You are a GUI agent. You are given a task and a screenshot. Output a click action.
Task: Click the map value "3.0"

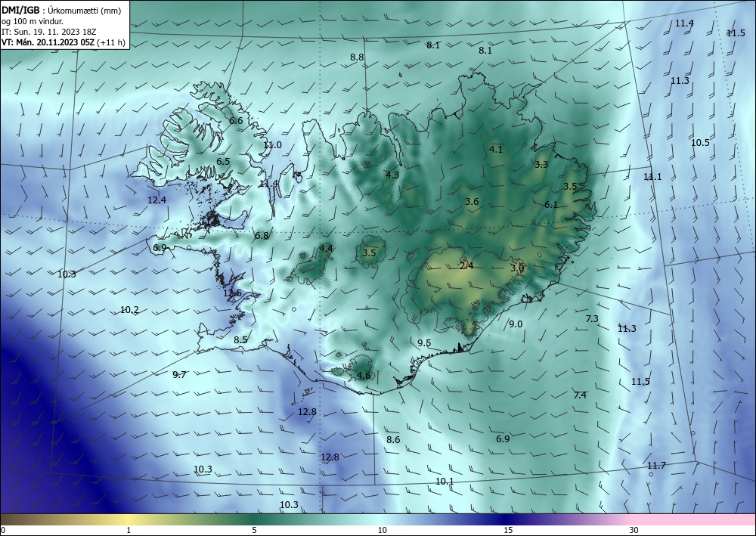517,268
